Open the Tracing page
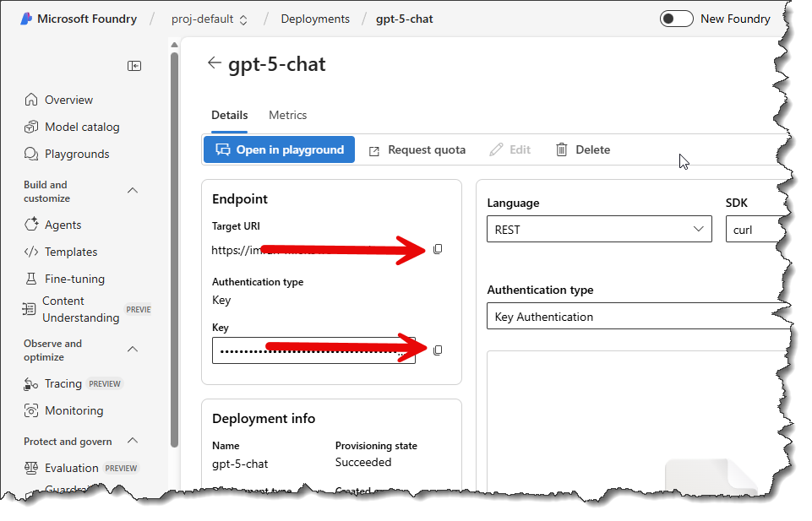The image size is (812, 521). click(x=63, y=383)
